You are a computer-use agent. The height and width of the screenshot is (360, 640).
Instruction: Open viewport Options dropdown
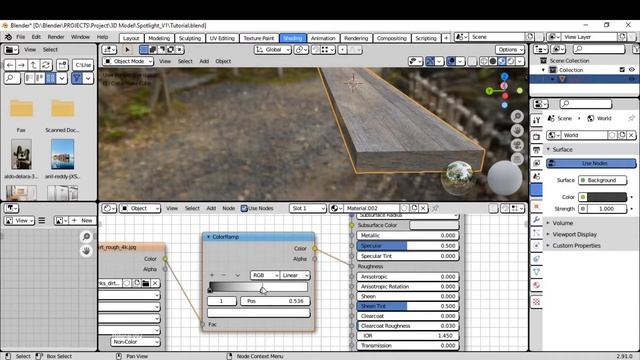[510, 50]
